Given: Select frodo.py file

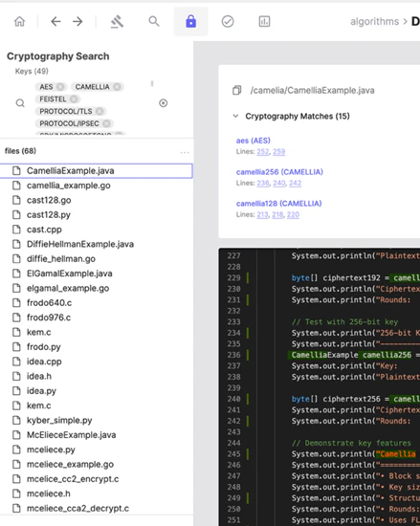Looking at the screenshot, I should pos(97,347).
